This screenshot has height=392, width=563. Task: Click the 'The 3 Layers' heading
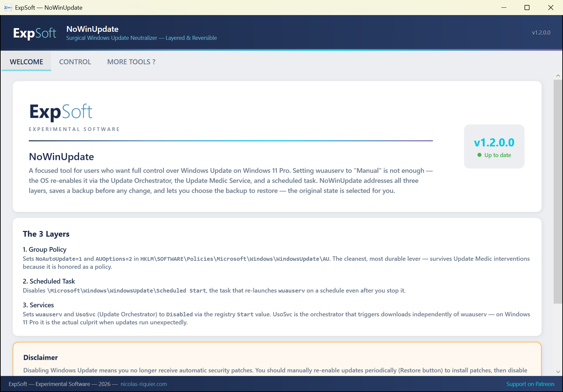click(46, 234)
